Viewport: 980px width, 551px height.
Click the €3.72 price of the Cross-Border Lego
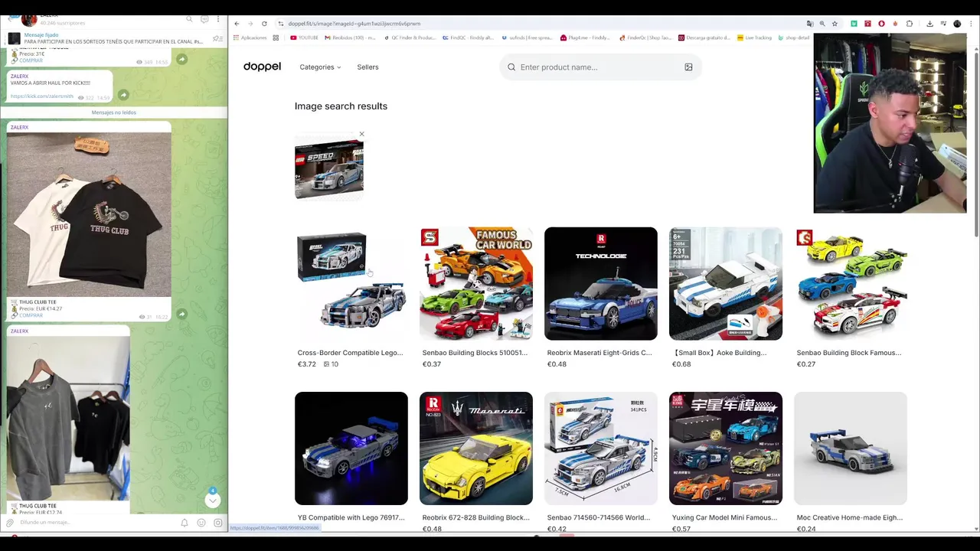pos(306,364)
